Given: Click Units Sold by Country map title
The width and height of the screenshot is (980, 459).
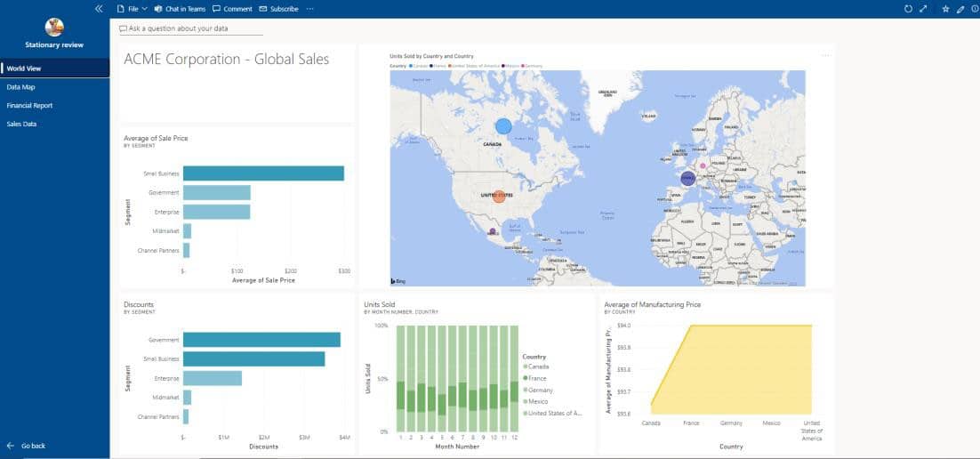Looking at the screenshot, I should coord(431,56).
